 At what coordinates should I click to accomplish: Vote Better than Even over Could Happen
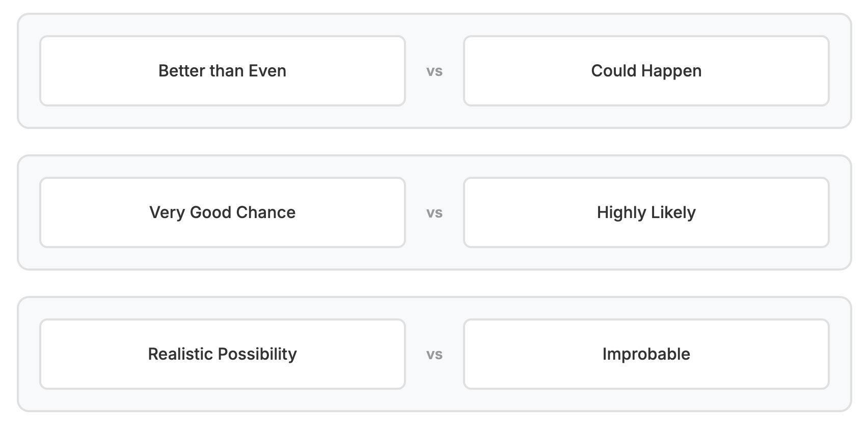223,71
